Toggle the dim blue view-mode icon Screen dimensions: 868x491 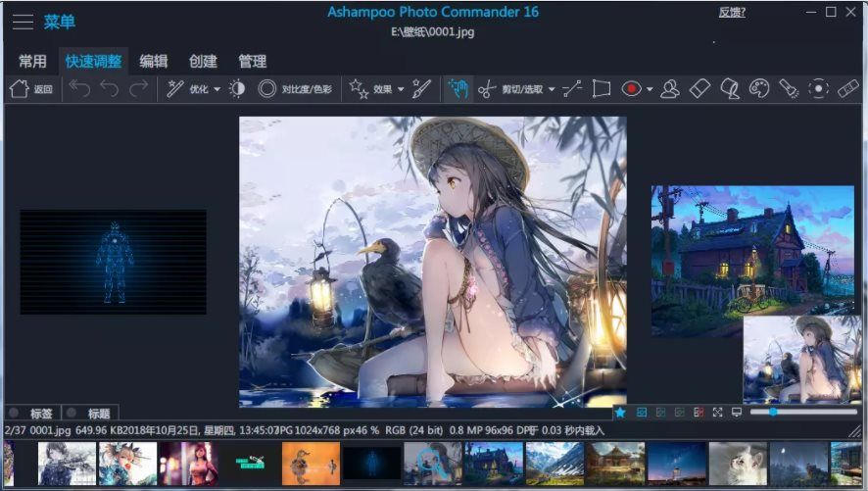point(660,413)
